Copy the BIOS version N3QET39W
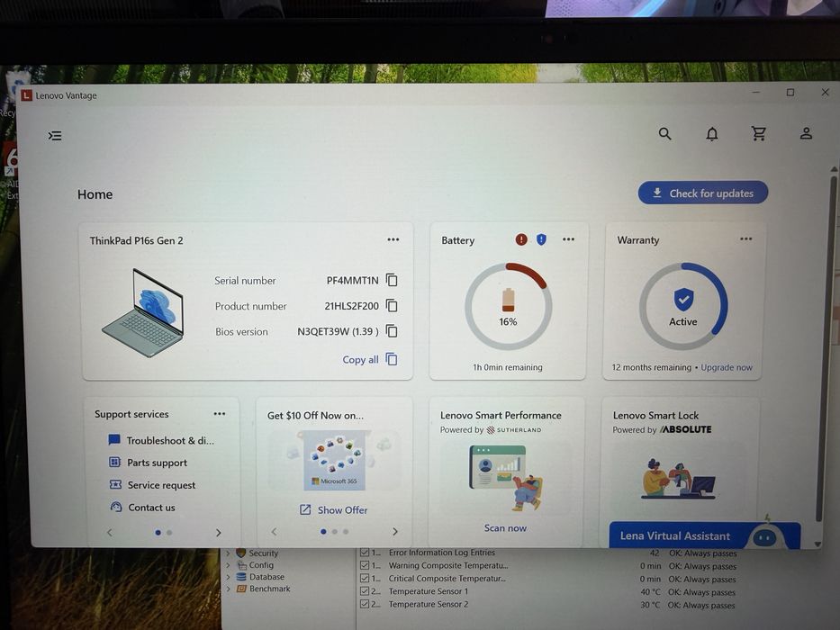The image size is (840, 630). 392,331
